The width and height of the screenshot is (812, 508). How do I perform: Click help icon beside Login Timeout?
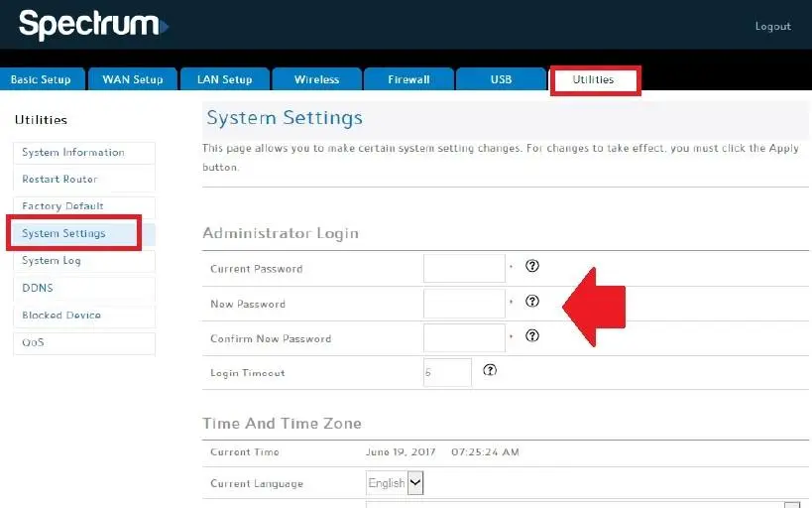(x=490, y=370)
